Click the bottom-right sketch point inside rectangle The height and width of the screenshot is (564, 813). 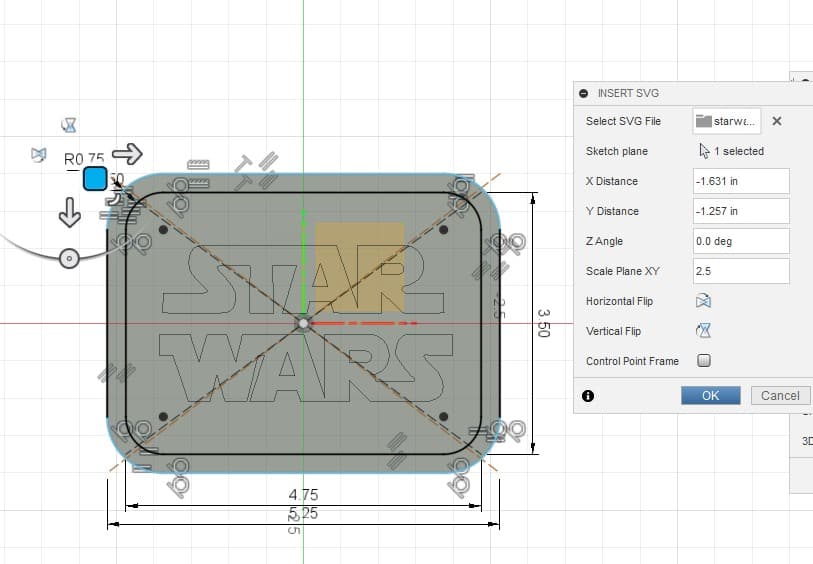[x=443, y=416]
